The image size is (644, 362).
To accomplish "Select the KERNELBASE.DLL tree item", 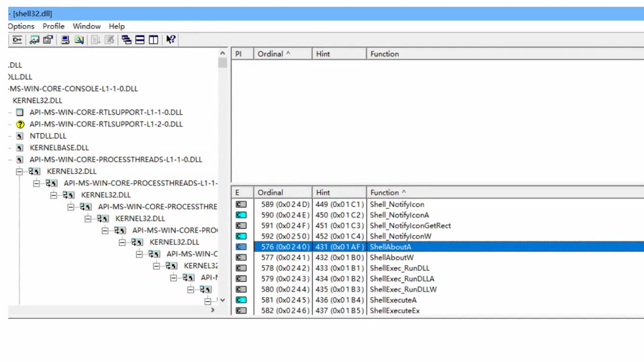I will 59,148.
